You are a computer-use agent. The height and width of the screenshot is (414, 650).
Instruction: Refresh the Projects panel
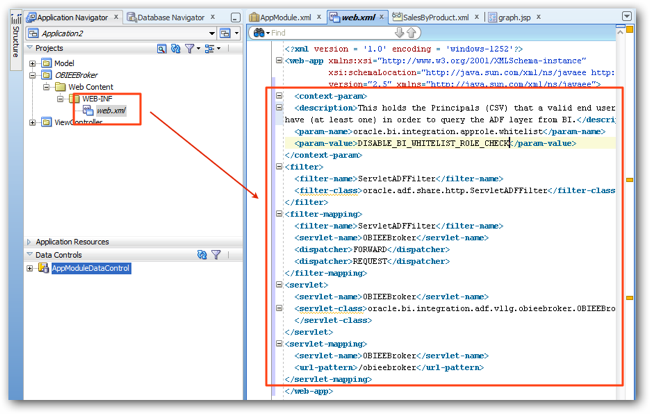pos(176,49)
